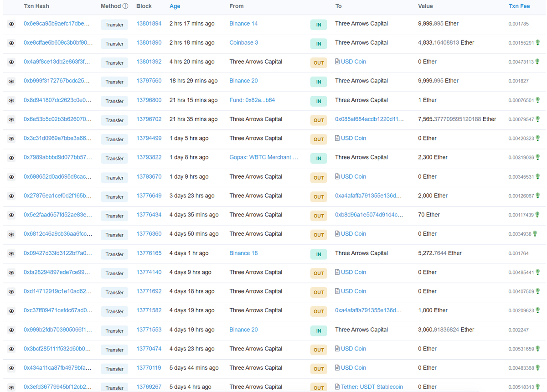
Task: Open recipient 0xb8d96a1e5074d91d4c address
Action: (369, 215)
